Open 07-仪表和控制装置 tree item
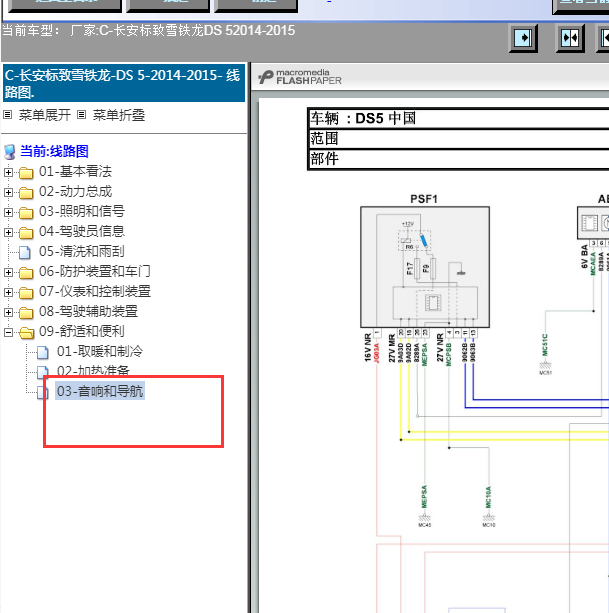Image resolution: width=609 pixels, height=613 pixels. (x=95, y=291)
